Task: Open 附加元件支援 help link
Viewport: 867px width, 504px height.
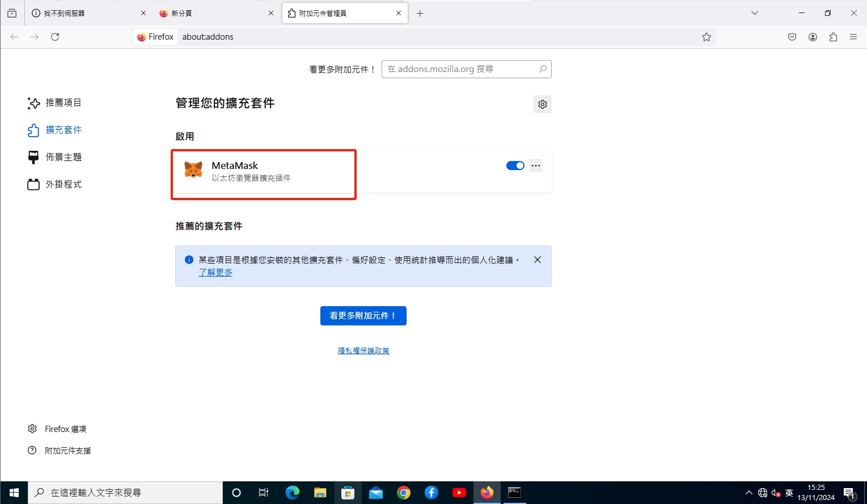Action: [x=60, y=451]
